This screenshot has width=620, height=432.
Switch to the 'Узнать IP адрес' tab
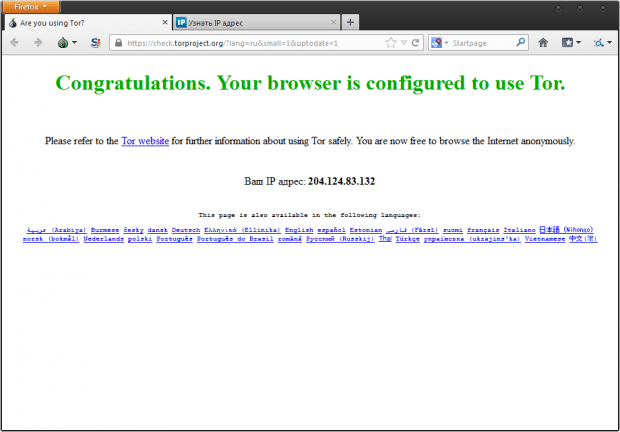pos(250,21)
